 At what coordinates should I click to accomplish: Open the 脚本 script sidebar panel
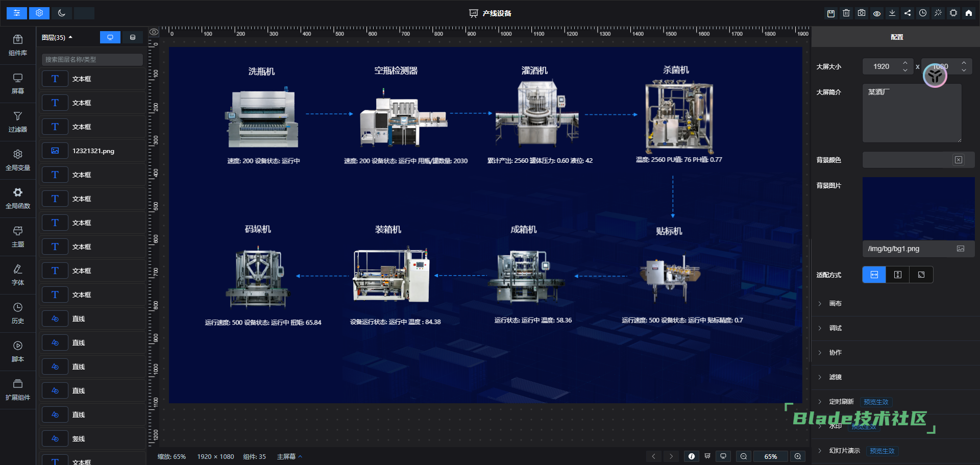pyautogui.click(x=18, y=352)
